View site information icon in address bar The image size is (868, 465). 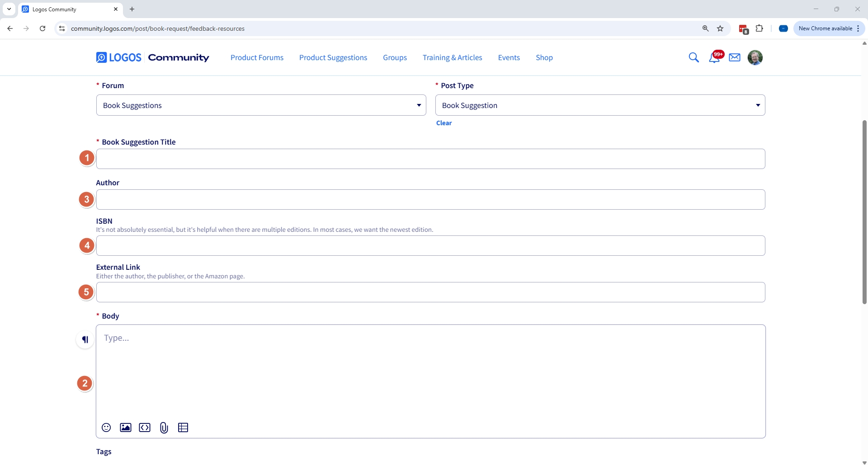pos(62,28)
